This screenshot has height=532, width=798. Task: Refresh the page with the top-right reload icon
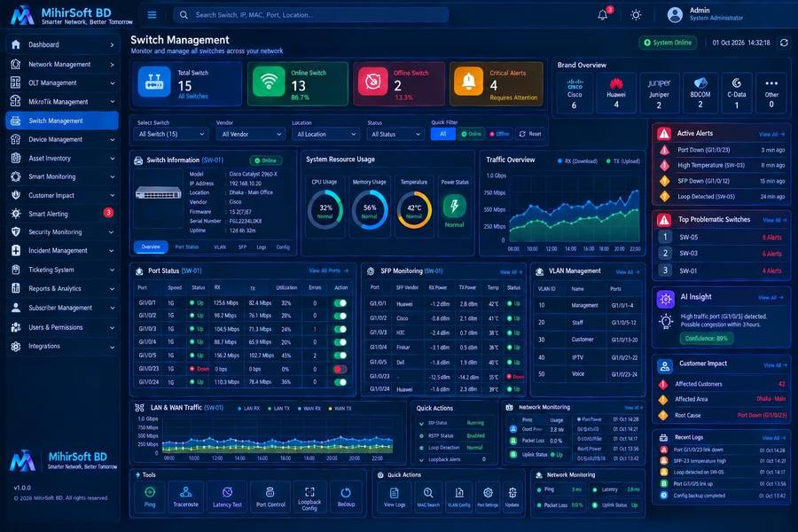tap(784, 43)
